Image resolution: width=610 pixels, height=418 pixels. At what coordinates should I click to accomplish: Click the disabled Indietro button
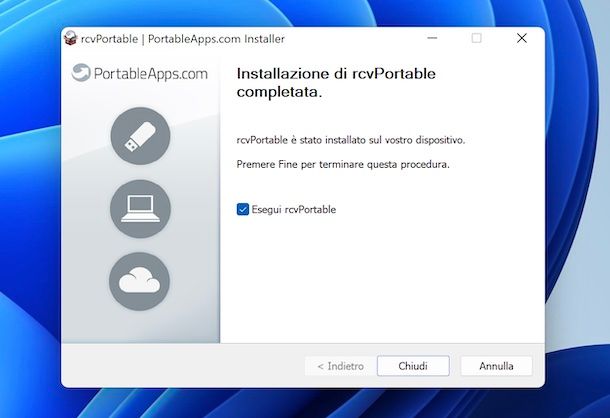[x=340, y=366]
